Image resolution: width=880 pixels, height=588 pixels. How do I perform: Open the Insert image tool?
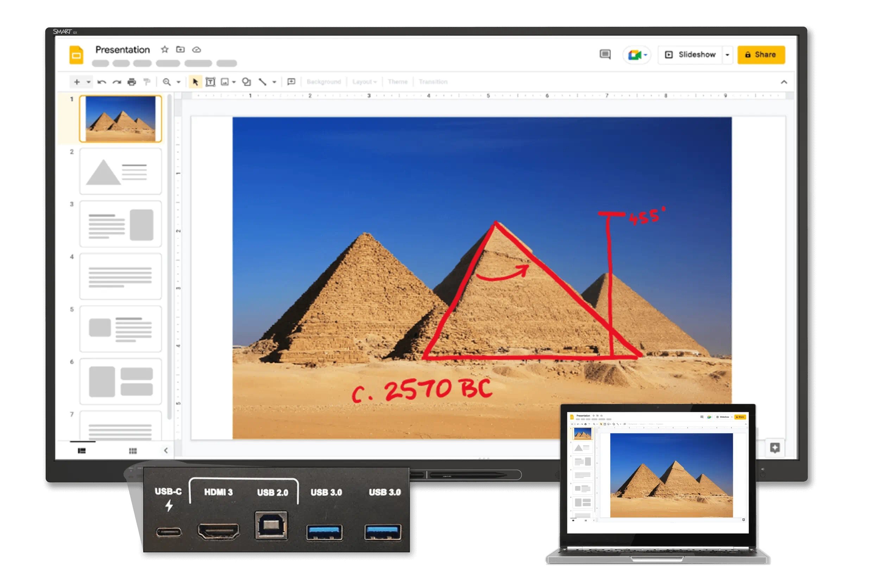[x=225, y=82]
